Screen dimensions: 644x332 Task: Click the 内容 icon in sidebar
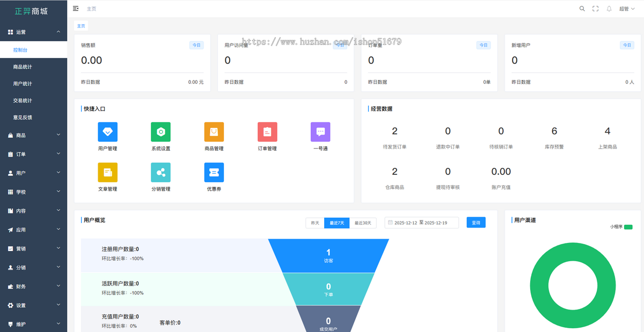pos(10,211)
